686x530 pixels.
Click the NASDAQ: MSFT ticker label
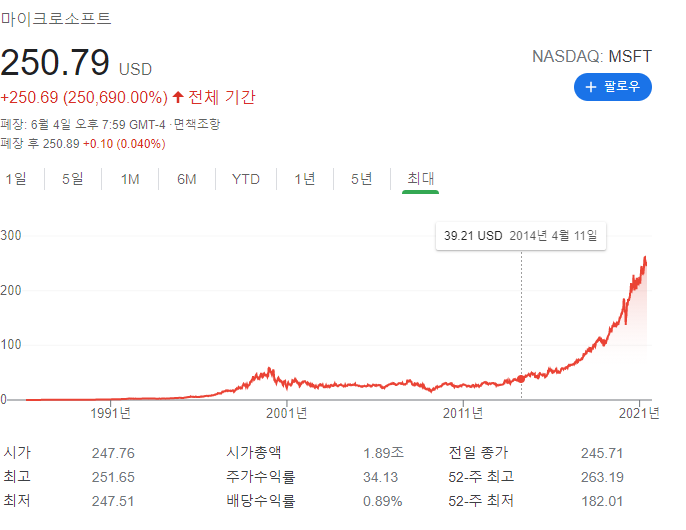(x=592, y=56)
